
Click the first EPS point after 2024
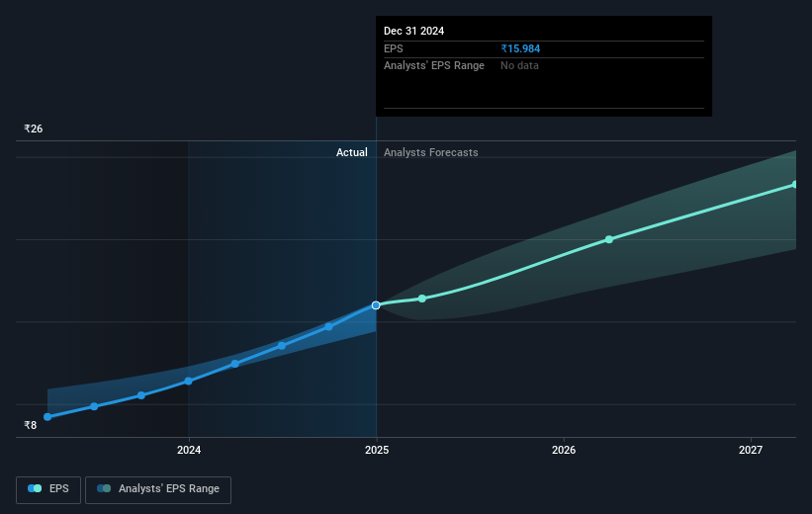tap(235, 364)
